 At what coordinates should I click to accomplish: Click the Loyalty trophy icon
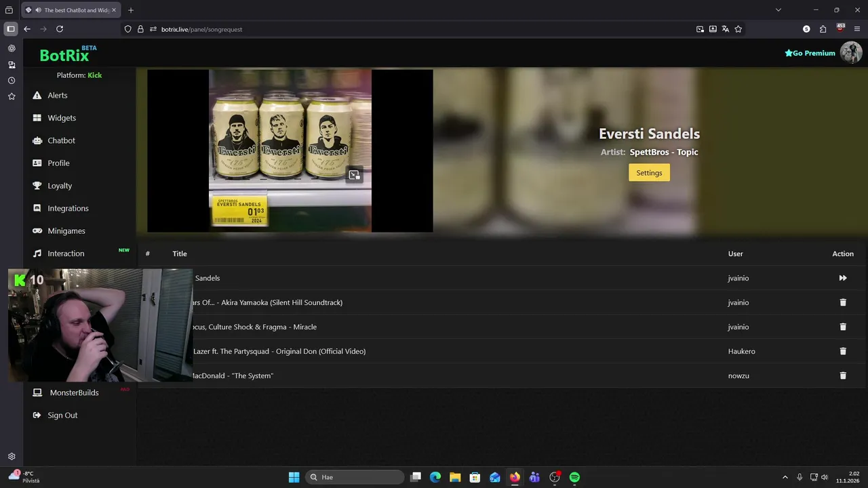pyautogui.click(x=37, y=186)
